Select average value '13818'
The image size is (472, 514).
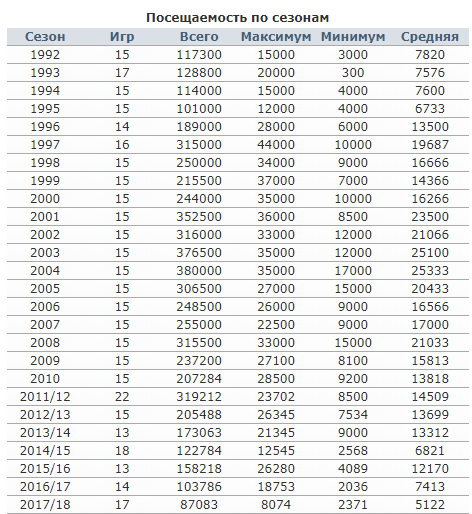pos(430,379)
